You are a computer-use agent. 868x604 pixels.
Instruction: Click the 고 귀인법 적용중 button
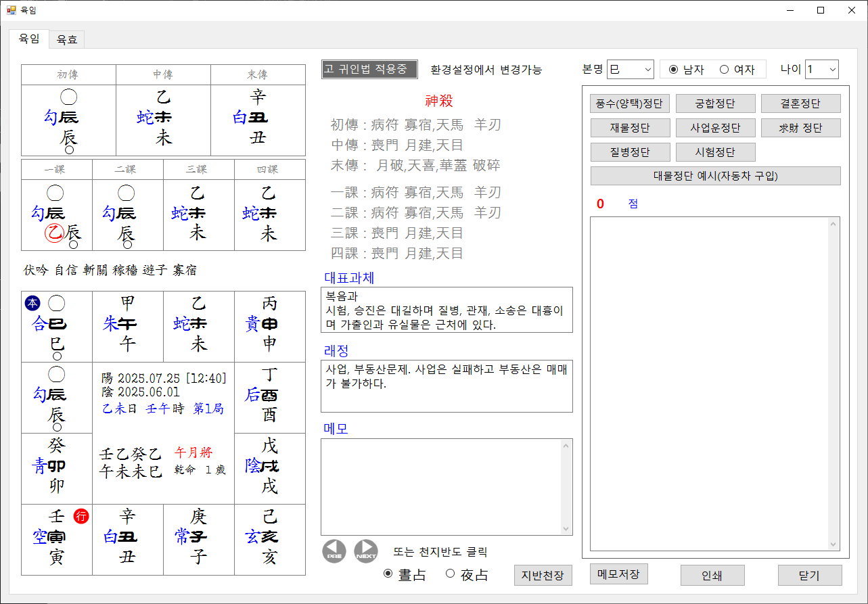coord(369,69)
